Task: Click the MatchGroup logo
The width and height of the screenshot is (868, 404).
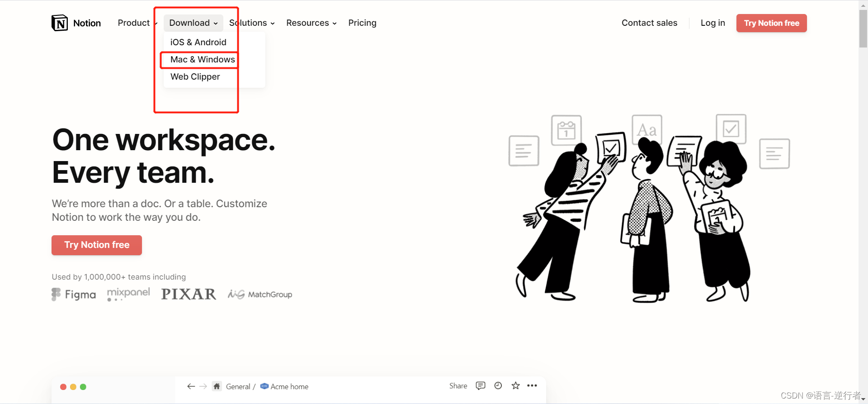Action: pyautogui.click(x=260, y=295)
